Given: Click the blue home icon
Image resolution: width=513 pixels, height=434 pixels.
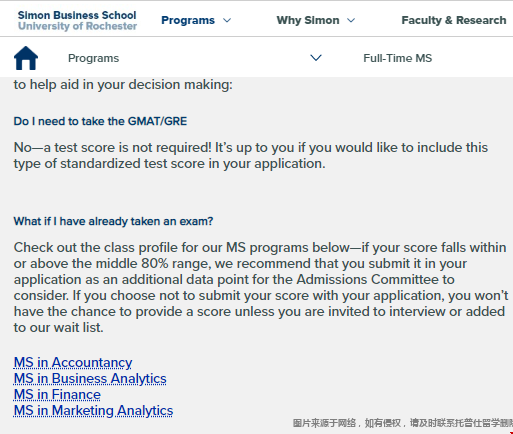Looking at the screenshot, I should [26, 58].
